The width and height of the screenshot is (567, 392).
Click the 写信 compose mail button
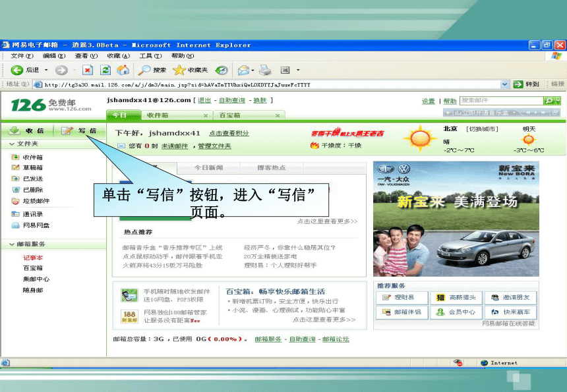pyautogui.click(x=79, y=130)
